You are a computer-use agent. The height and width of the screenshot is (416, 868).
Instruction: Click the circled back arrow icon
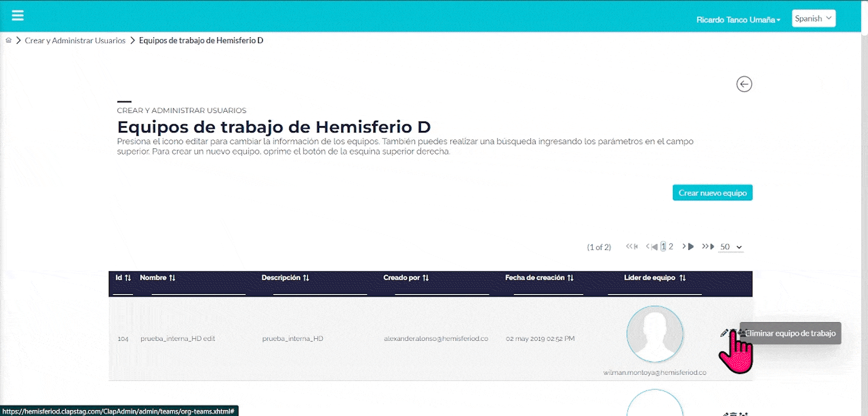(x=744, y=84)
